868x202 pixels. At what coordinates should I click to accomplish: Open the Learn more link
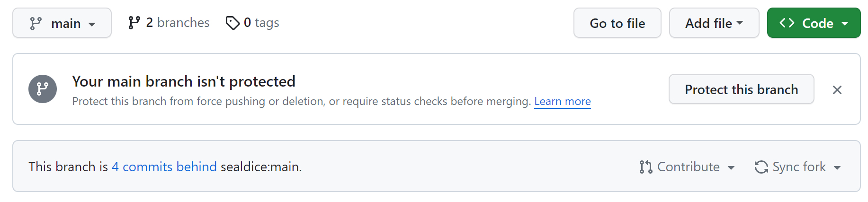coord(562,101)
